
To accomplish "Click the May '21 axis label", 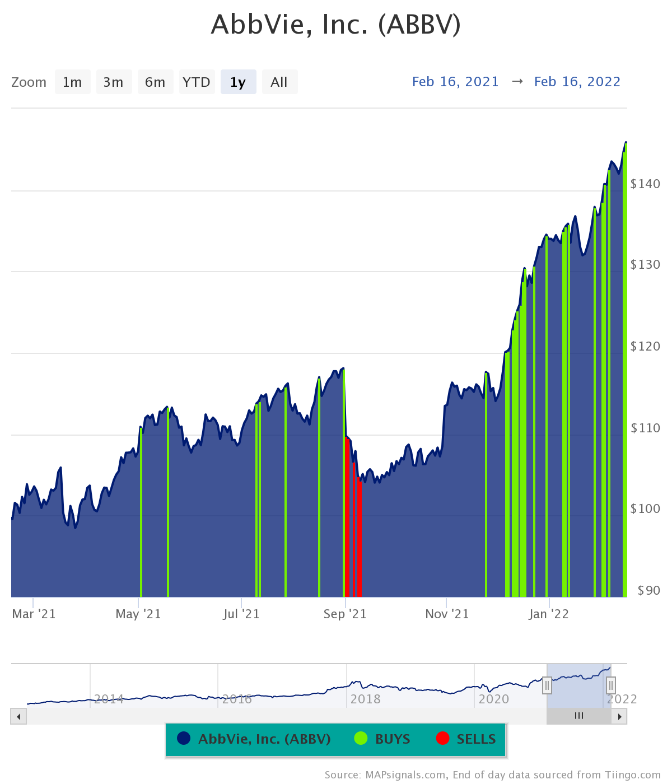I will pos(138,614).
